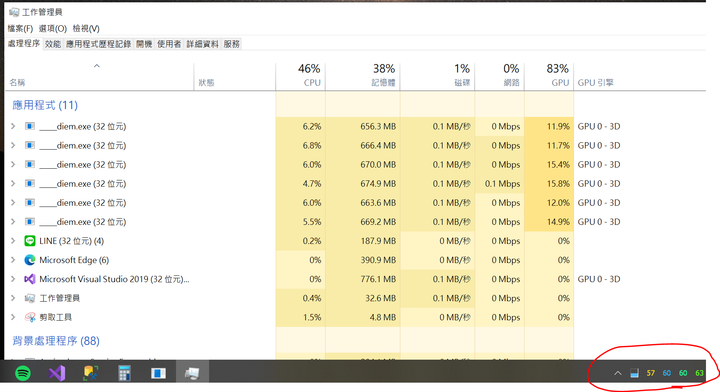The width and height of the screenshot is (720, 392).
Task: Switch to the 應用程式歷程記錄 tab
Action: [98, 44]
